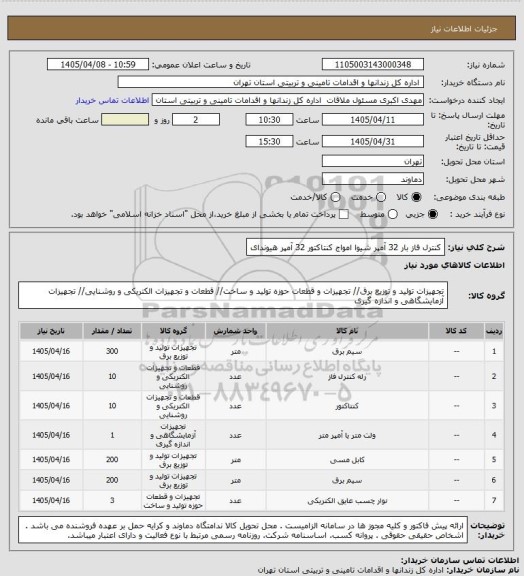
Task: Click the price validity date 1405/04/31
Action: [x=373, y=141]
